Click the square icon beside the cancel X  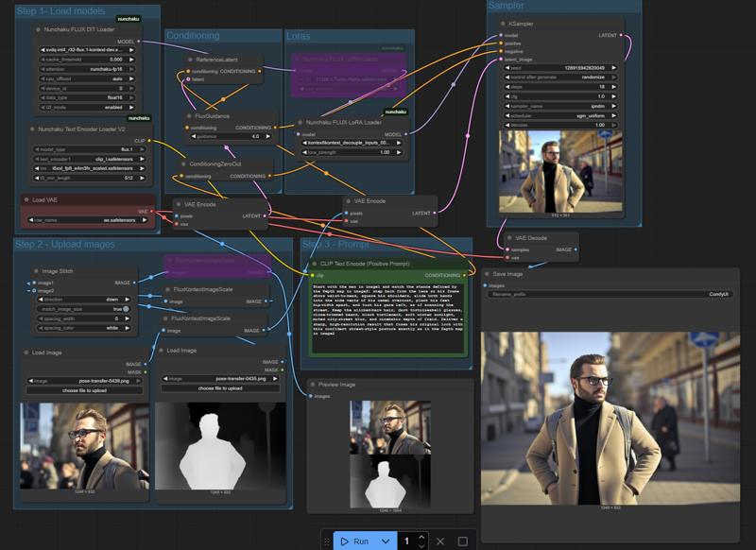pos(462,541)
